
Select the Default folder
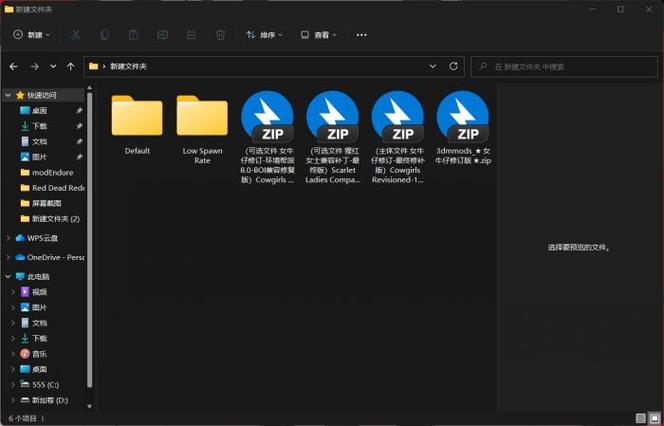137,124
